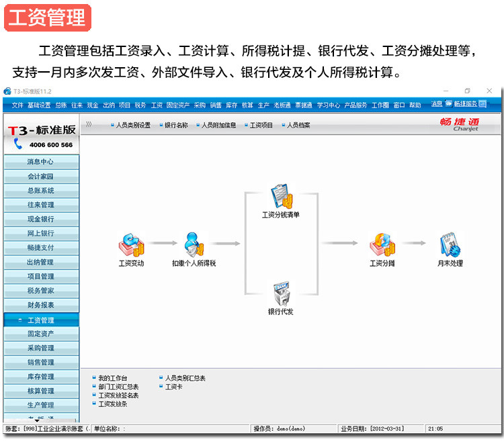
Task: Open 人员档案 link in top bar
Action: tap(298, 125)
